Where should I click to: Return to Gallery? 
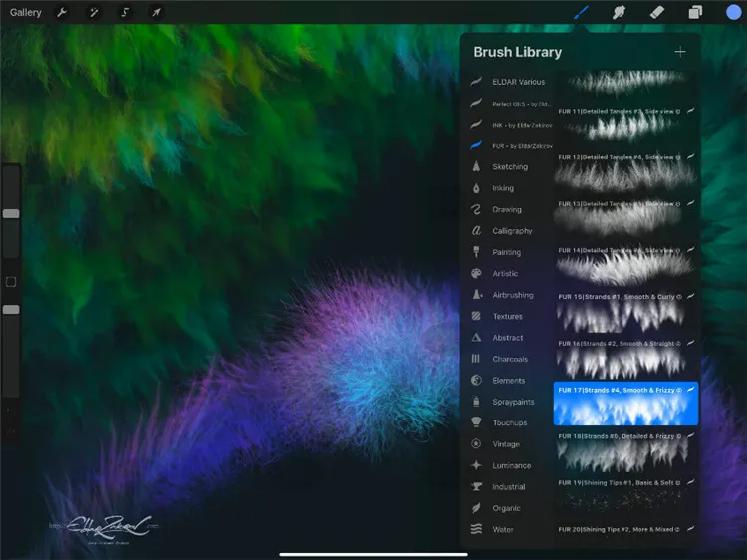[25, 12]
